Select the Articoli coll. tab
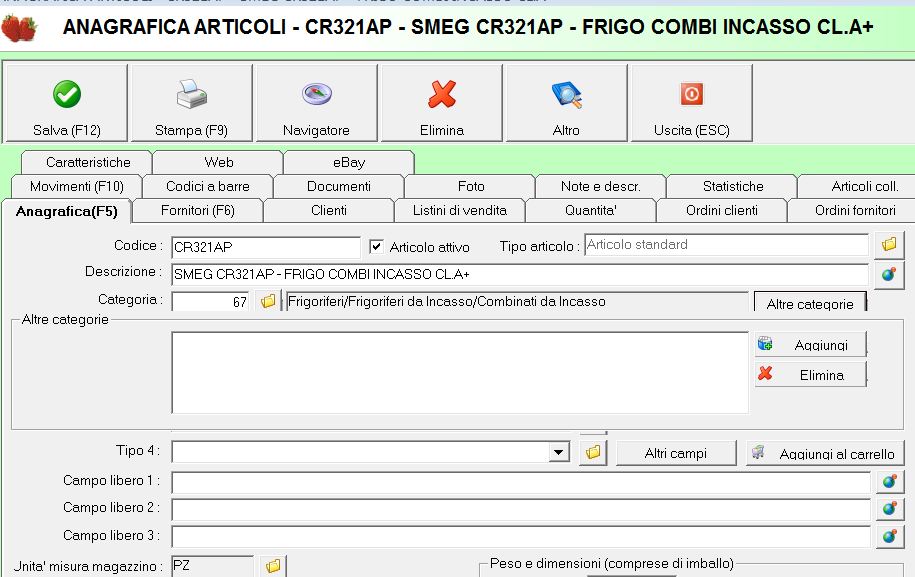The image size is (915, 577). point(857,186)
